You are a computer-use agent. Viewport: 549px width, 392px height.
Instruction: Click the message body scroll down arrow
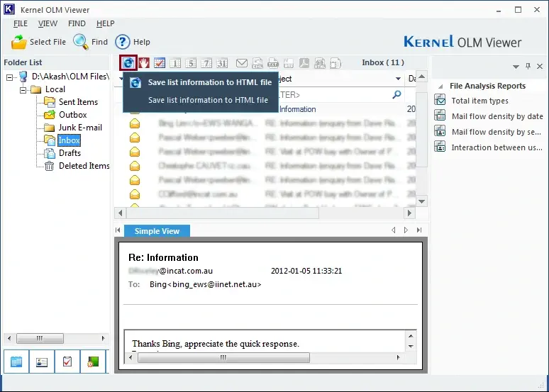[411, 347]
